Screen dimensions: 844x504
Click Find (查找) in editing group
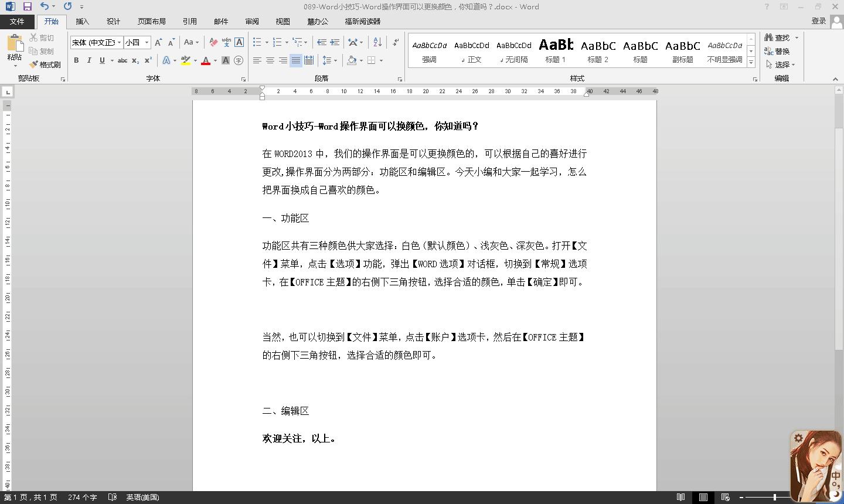tap(778, 38)
